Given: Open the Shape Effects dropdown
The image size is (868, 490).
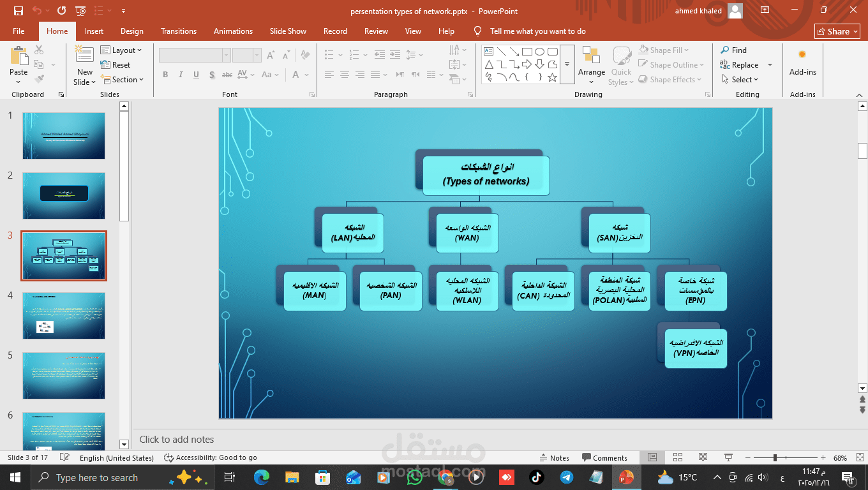Looking at the screenshot, I should (x=671, y=80).
